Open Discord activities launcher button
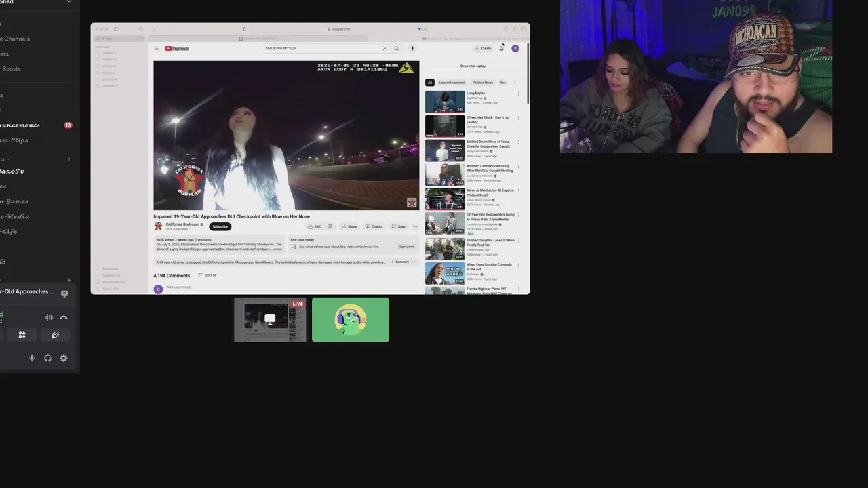Viewport: 868px width, 488px height. [22, 335]
